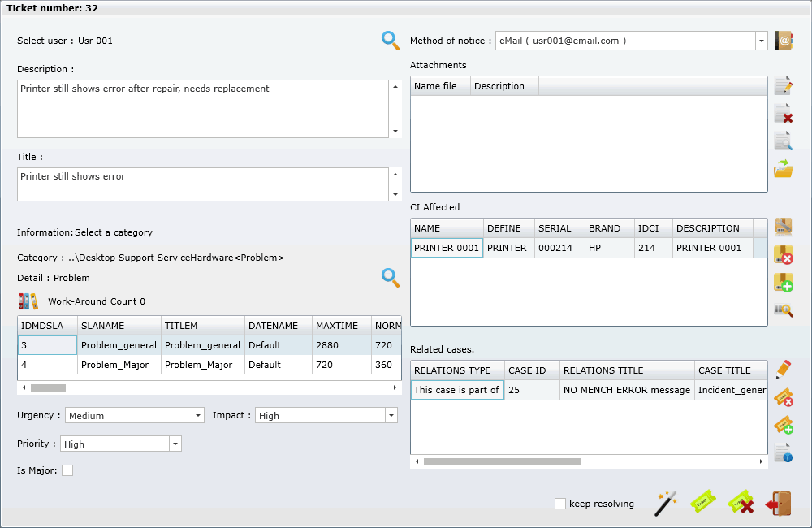
Task: Click the IDMDSLA cell with value 4
Action: [48, 365]
